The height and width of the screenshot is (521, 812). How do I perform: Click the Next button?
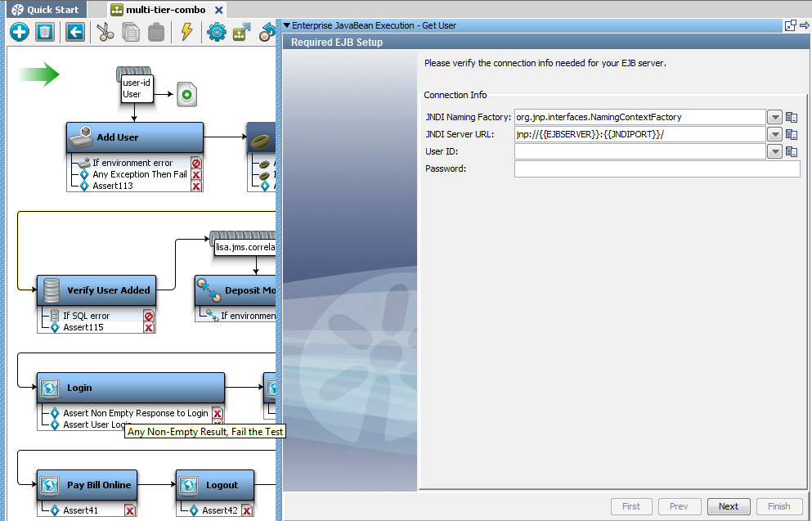click(728, 506)
